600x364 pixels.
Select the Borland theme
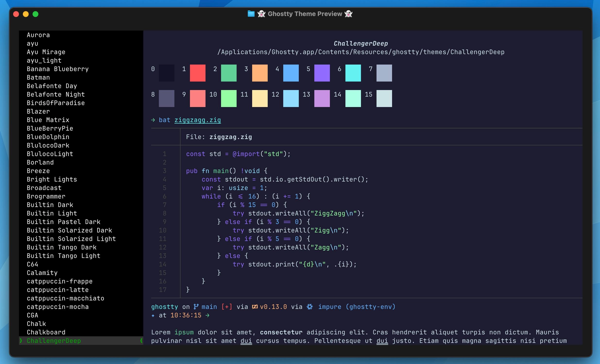40,163
